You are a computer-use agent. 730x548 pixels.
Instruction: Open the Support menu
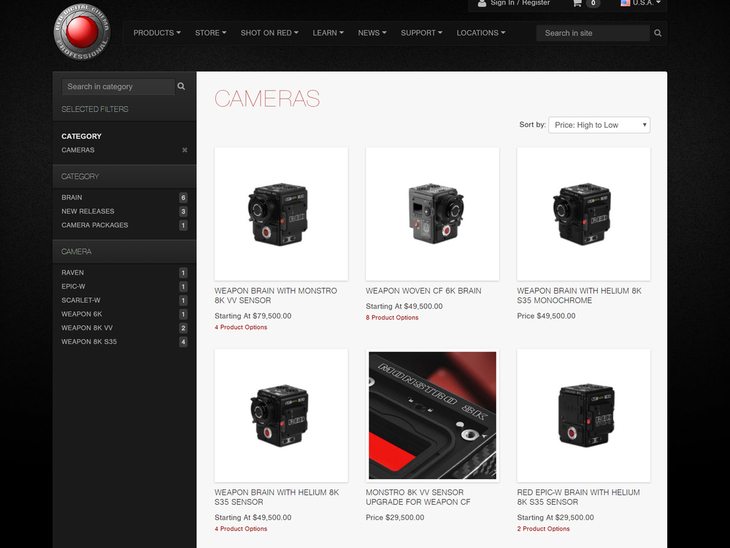pos(421,33)
